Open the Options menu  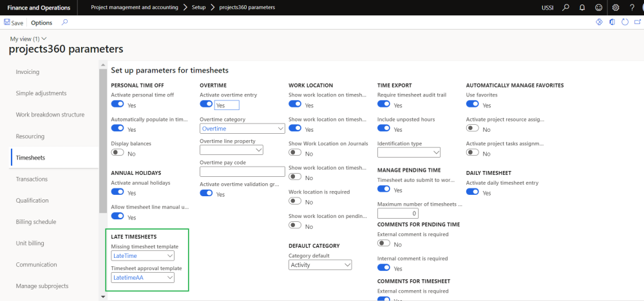(42, 23)
